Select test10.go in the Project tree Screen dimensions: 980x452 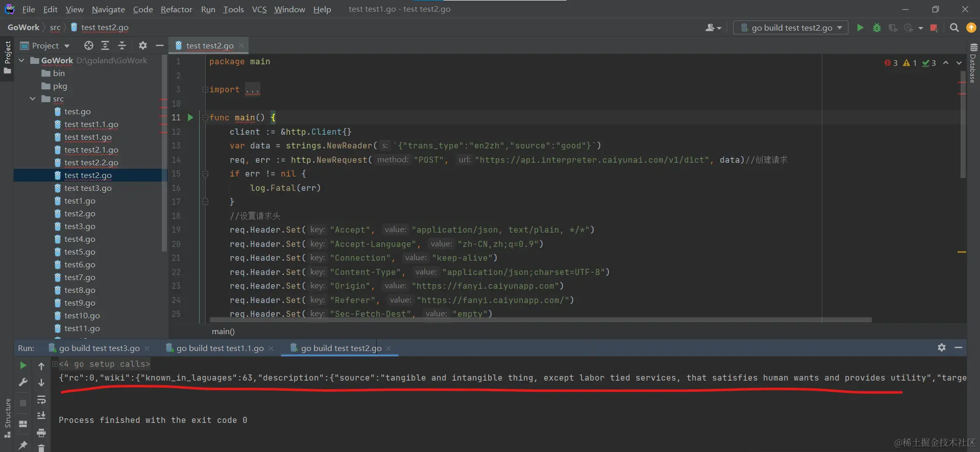click(82, 315)
